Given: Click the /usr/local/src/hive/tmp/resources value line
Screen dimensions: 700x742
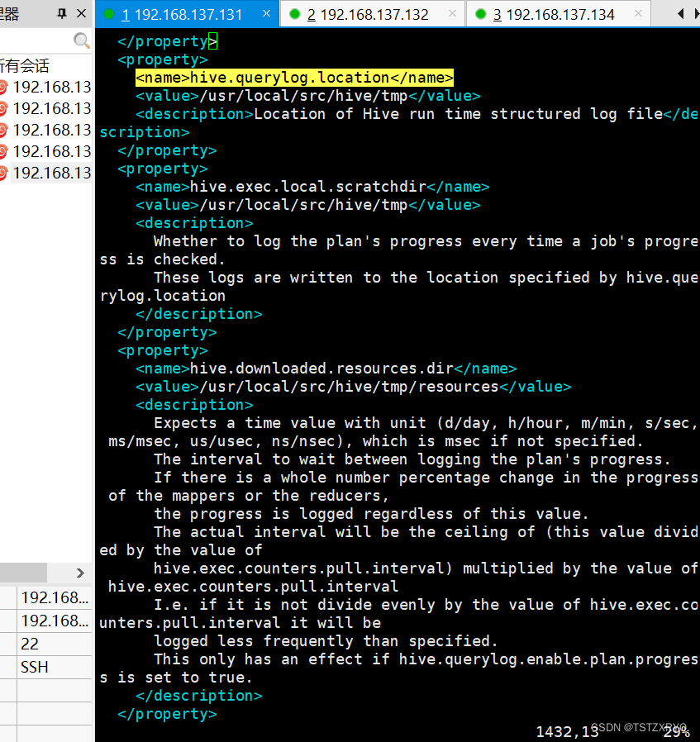Looking at the screenshot, I should click(x=353, y=387).
